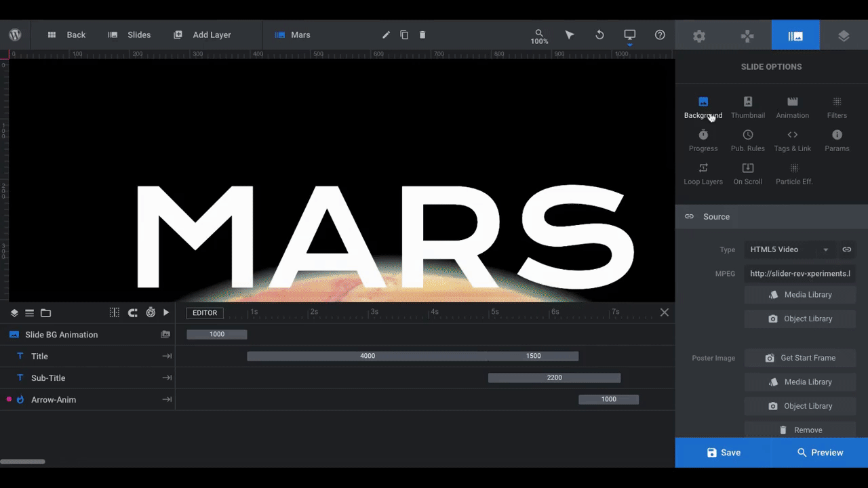
Task: Open the Tags & Link option
Action: click(x=793, y=141)
